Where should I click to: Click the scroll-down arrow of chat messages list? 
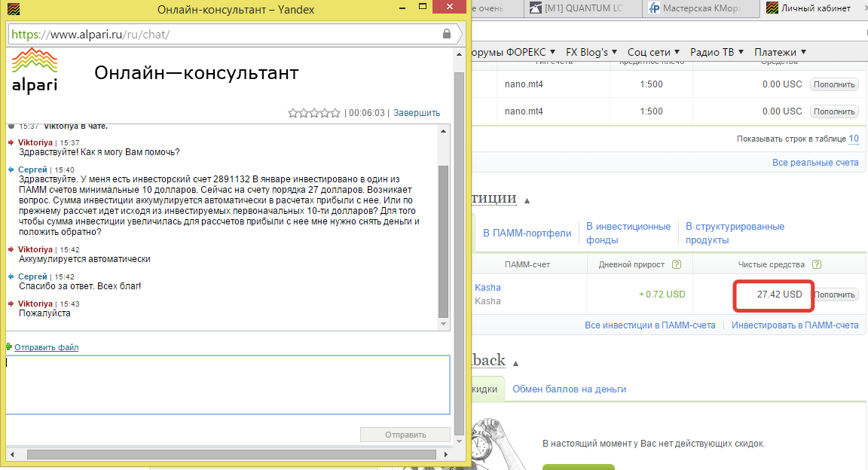443,324
